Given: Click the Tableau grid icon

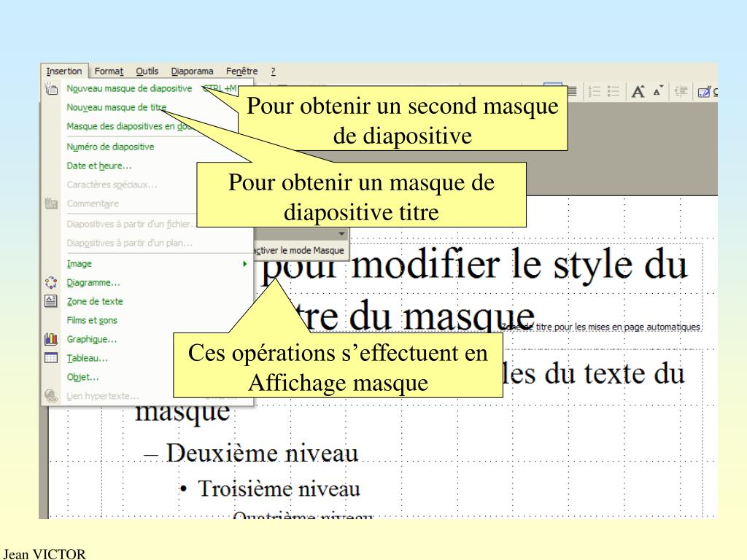Looking at the screenshot, I should point(50,358).
